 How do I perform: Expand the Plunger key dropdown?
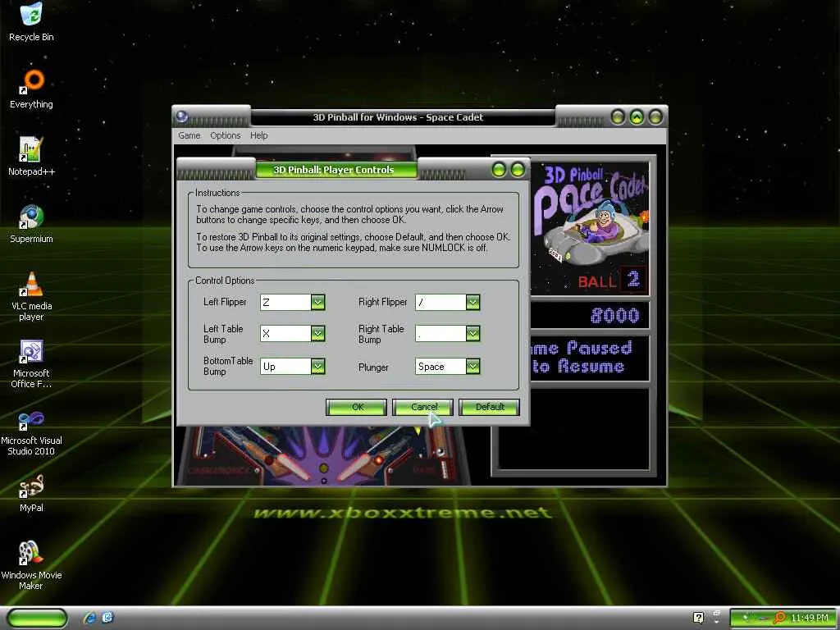[472, 367]
